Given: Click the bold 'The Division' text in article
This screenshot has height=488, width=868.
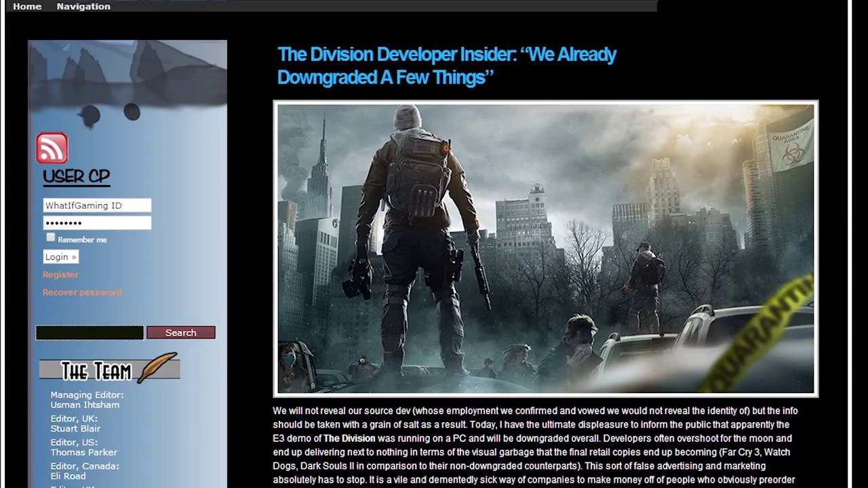Looking at the screenshot, I should coord(349,439).
